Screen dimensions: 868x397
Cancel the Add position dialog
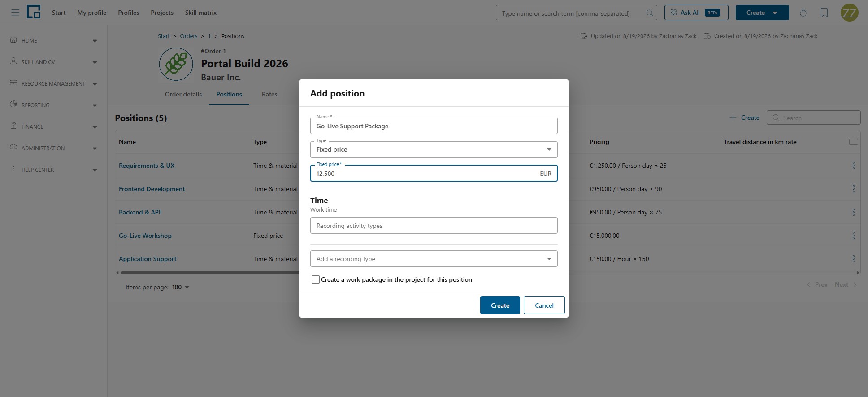[544, 305]
